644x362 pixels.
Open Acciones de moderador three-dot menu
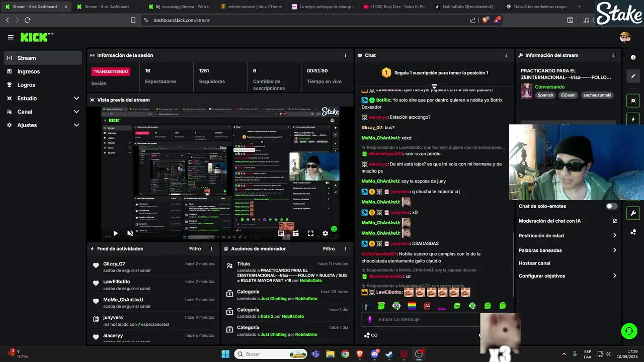pos(345,249)
